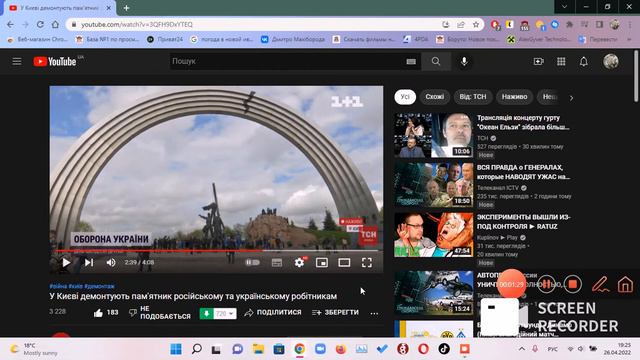This screenshot has height=360, width=640.
Task: Click the green download arrow button
Action: click(x=206, y=313)
